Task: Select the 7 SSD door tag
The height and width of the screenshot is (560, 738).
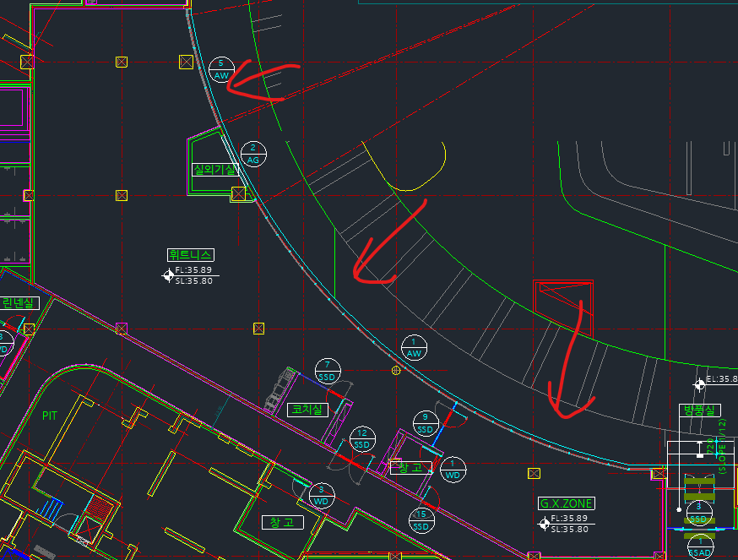Action: (328, 370)
